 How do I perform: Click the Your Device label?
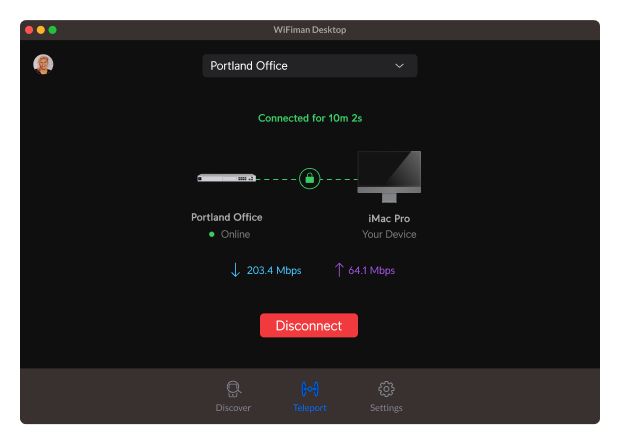[x=389, y=235]
